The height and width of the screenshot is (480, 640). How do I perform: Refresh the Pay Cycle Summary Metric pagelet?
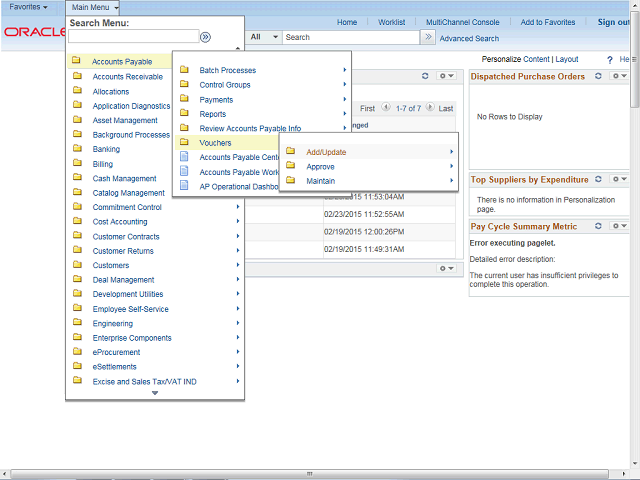(598, 226)
